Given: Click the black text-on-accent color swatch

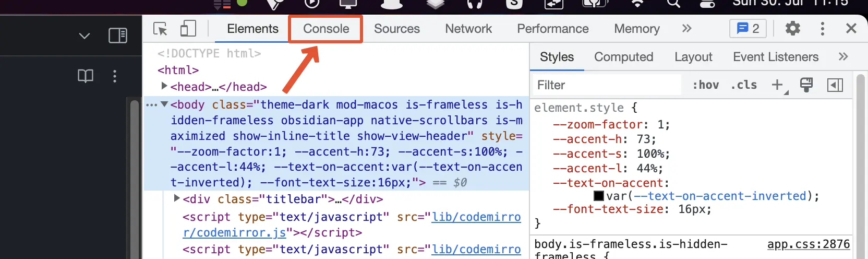Looking at the screenshot, I should [x=599, y=196].
